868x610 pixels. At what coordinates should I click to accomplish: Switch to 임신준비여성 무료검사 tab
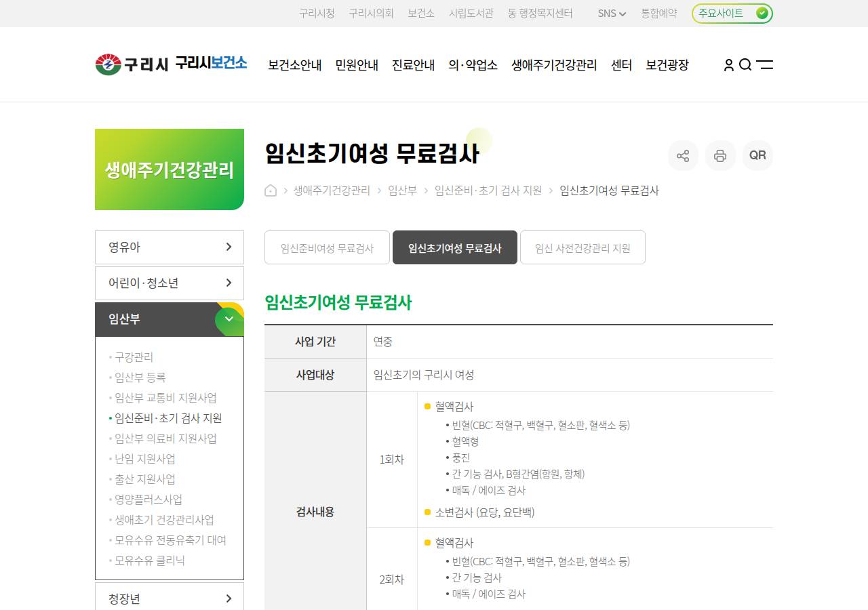tap(328, 247)
